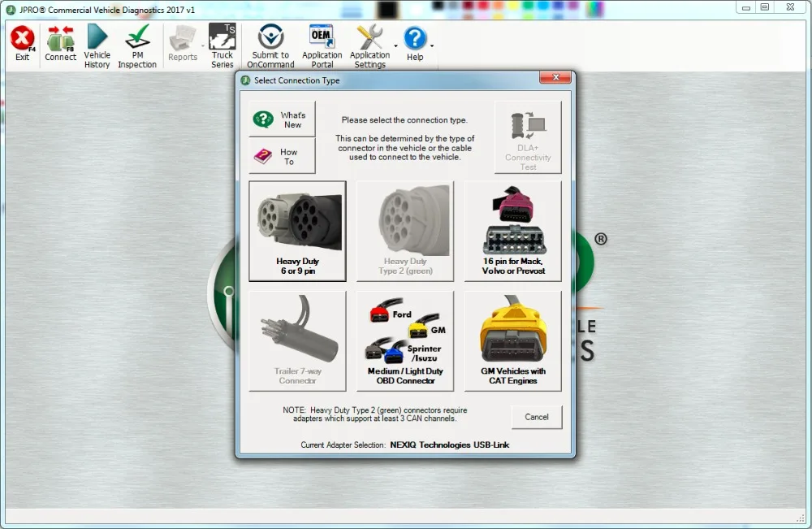
Task: Open the OEM Application Portal
Action: click(x=322, y=46)
